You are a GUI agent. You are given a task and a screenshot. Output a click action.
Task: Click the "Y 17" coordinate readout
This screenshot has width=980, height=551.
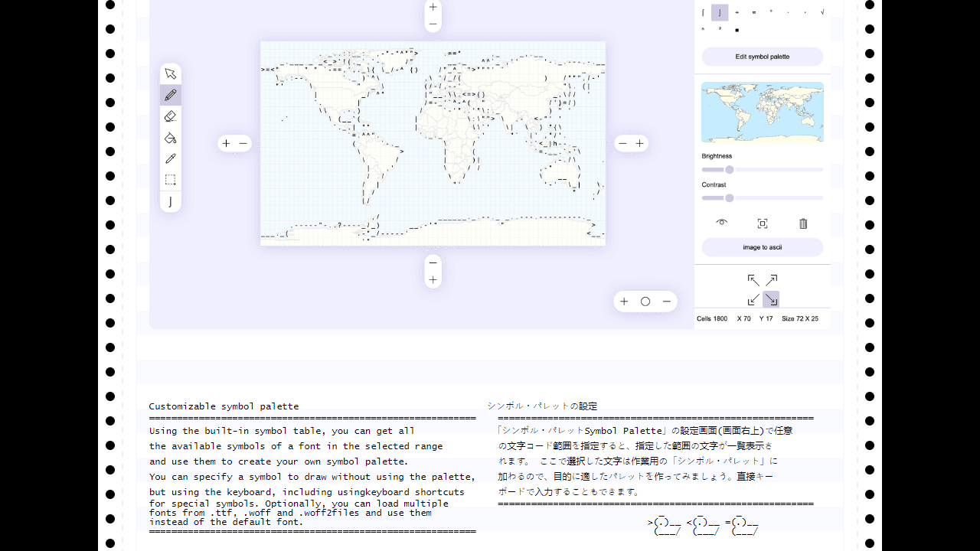point(766,318)
